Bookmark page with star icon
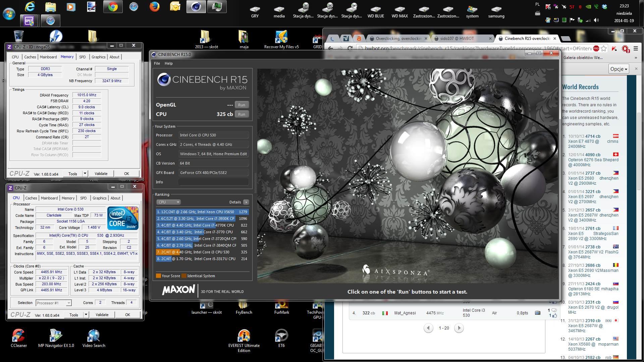Viewport: 644px width, 362px height. point(604,49)
